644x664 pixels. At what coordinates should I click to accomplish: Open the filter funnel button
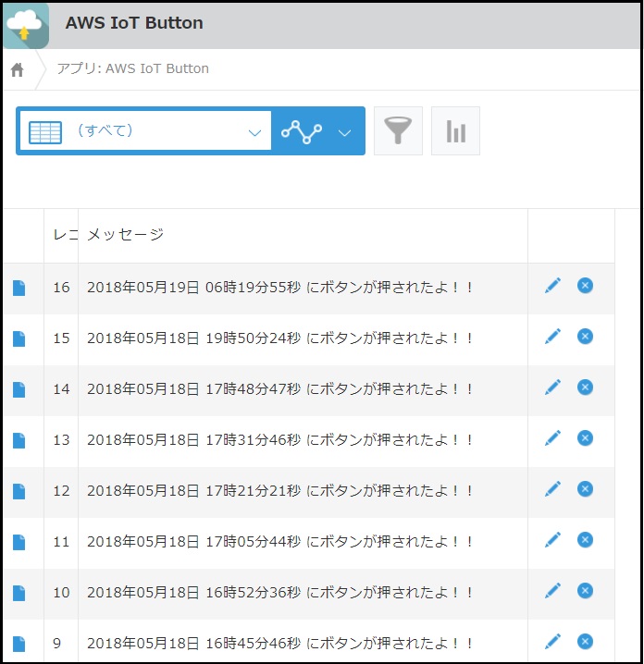pos(398,130)
